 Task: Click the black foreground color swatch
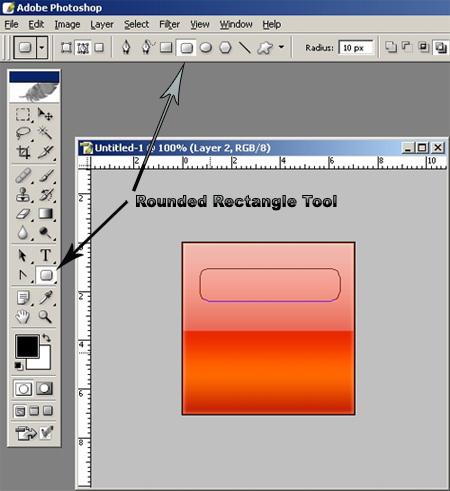click(x=27, y=347)
